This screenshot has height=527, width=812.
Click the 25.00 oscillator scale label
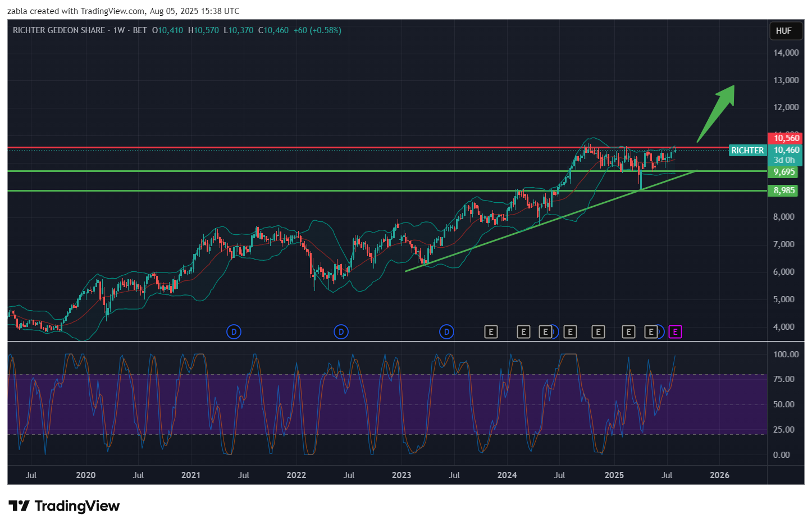784,430
